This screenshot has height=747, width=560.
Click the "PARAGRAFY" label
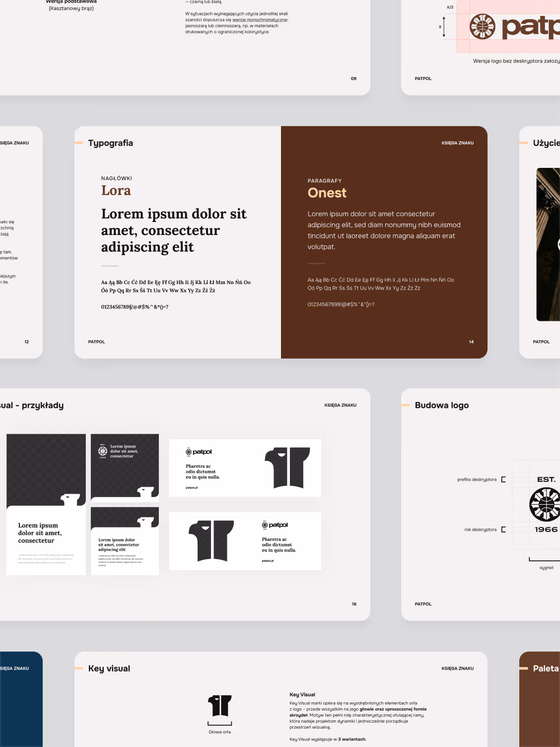[x=325, y=181]
